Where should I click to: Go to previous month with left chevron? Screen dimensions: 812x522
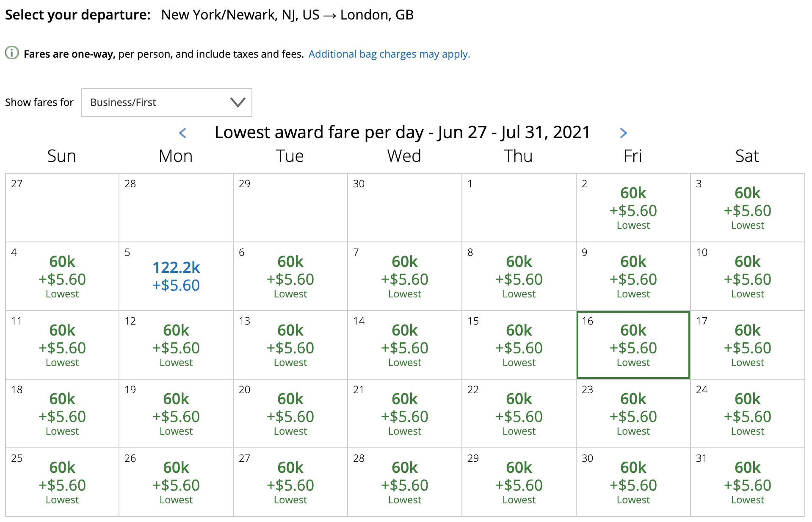tap(183, 133)
